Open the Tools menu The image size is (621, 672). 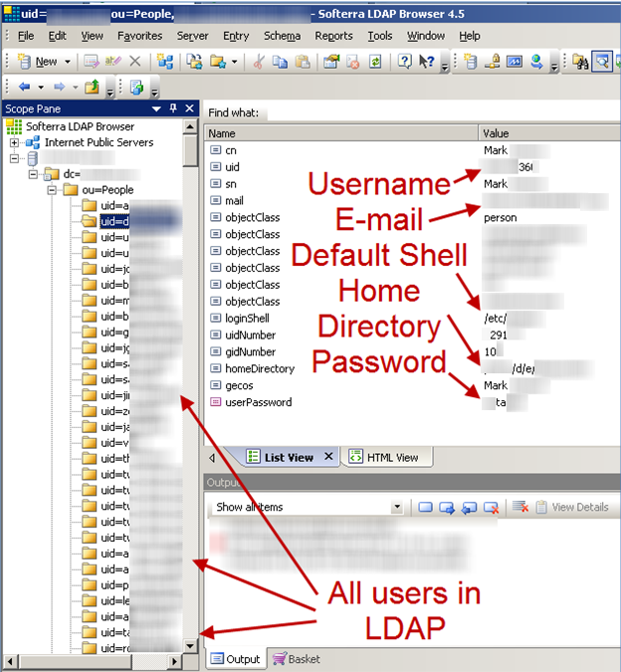coord(380,36)
